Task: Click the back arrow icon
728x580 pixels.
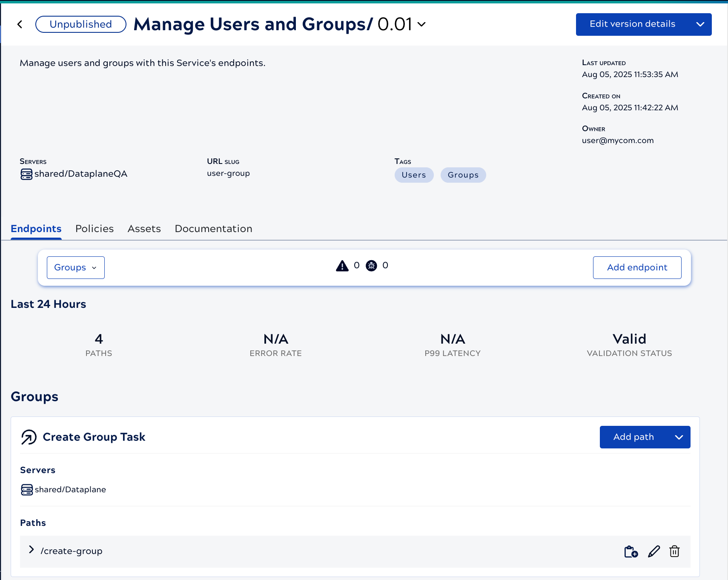Action: [x=20, y=24]
